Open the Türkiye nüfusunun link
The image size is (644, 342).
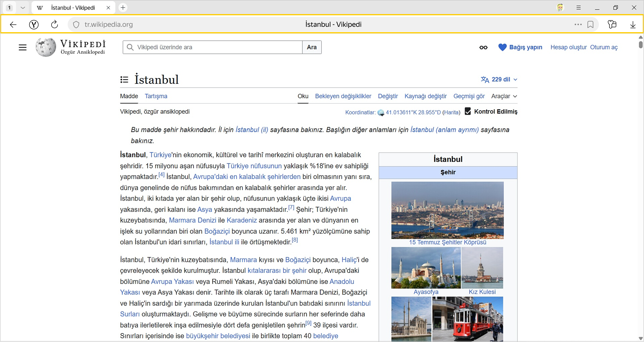pos(254,166)
